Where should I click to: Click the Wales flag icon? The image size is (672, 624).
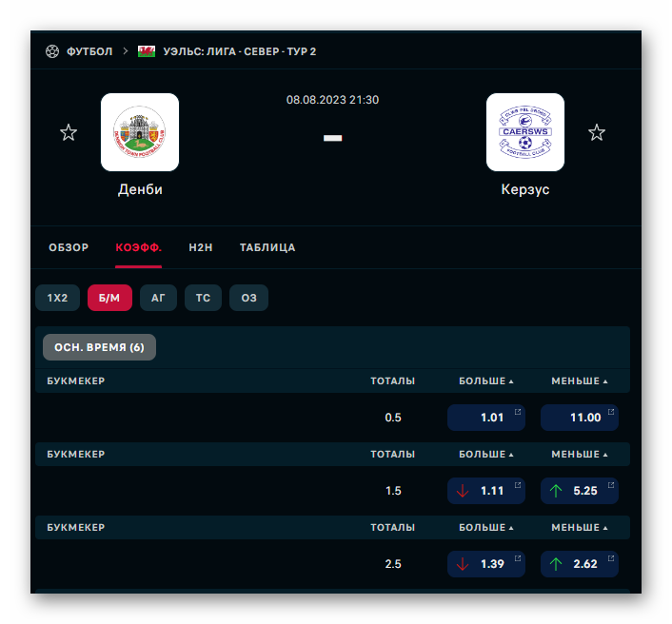(x=147, y=51)
